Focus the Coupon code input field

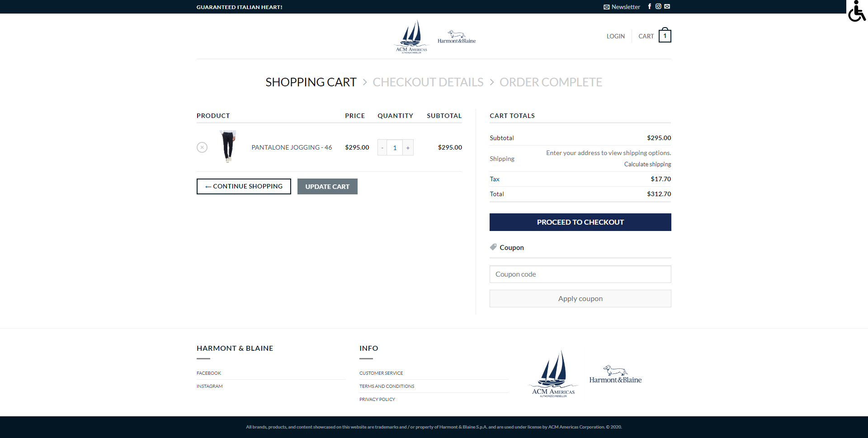pos(580,274)
